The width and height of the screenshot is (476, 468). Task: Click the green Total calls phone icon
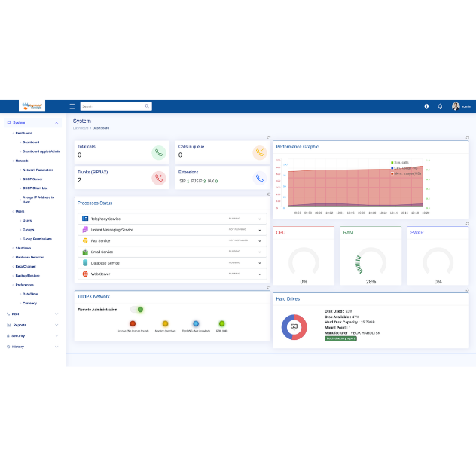[x=159, y=152]
